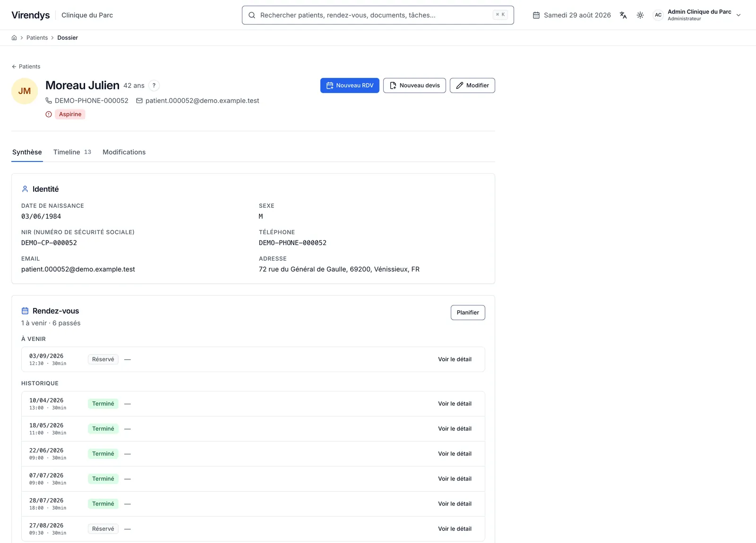
Task: Click the home icon in breadcrumb
Action: point(14,38)
